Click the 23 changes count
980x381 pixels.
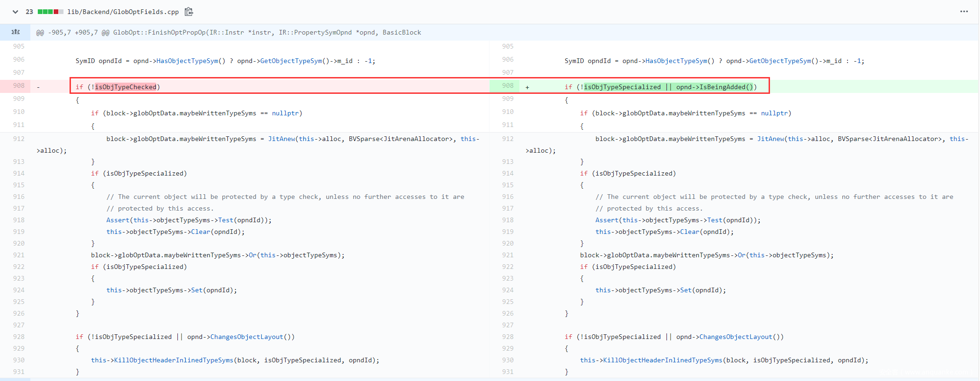click(x=29, y=12)
